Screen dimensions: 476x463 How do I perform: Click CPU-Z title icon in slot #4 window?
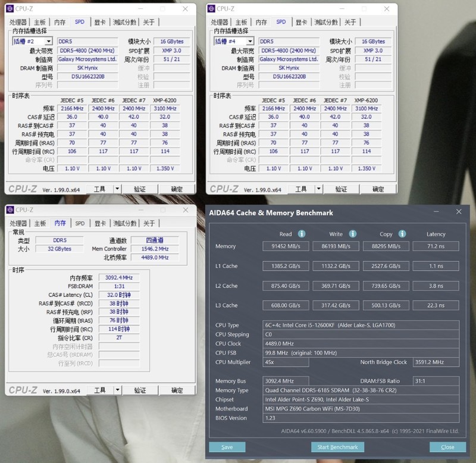[x=211, y=9]
